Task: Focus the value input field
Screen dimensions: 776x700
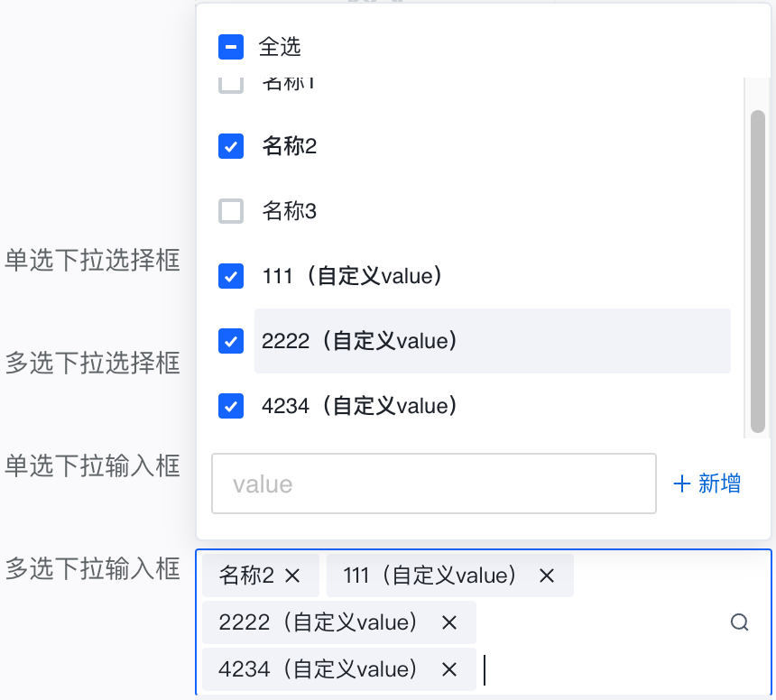Action: pyautogui.click(x=433, y=484)
